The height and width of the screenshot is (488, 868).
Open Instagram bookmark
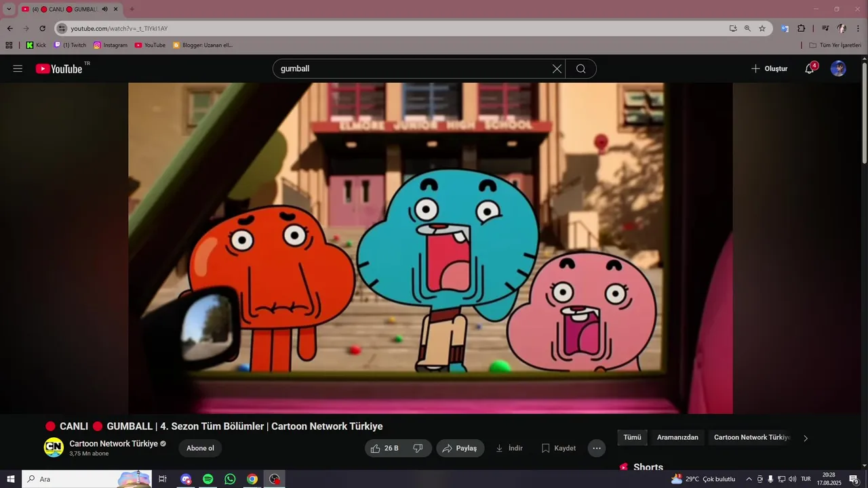(x=111, y=45)
